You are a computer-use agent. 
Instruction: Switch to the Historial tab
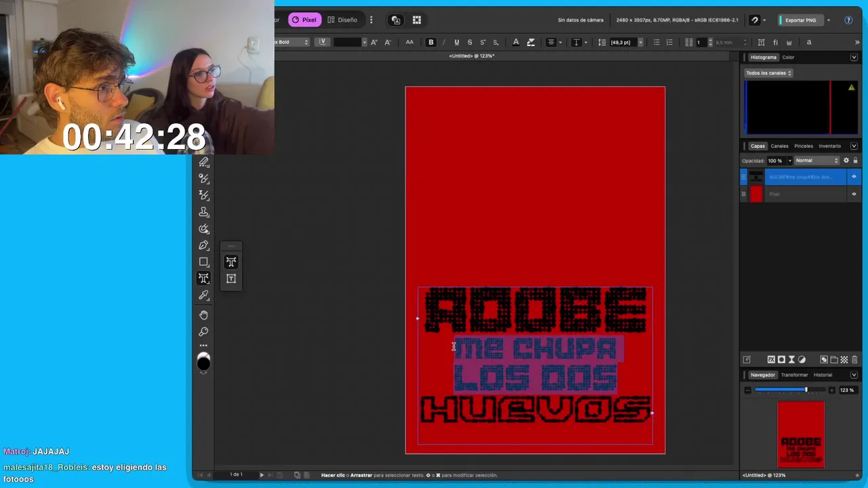tap(823, 375)
